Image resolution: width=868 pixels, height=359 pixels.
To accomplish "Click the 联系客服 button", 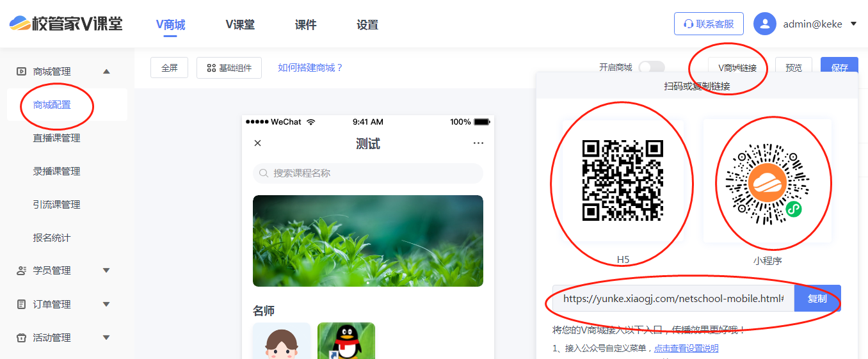I will (709, 24).
